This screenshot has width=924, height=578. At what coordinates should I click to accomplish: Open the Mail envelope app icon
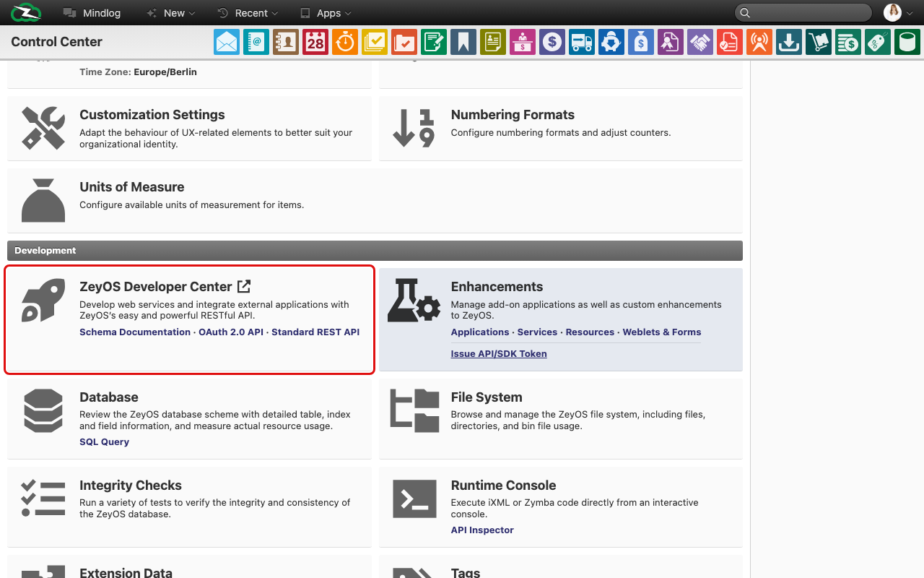227,42
